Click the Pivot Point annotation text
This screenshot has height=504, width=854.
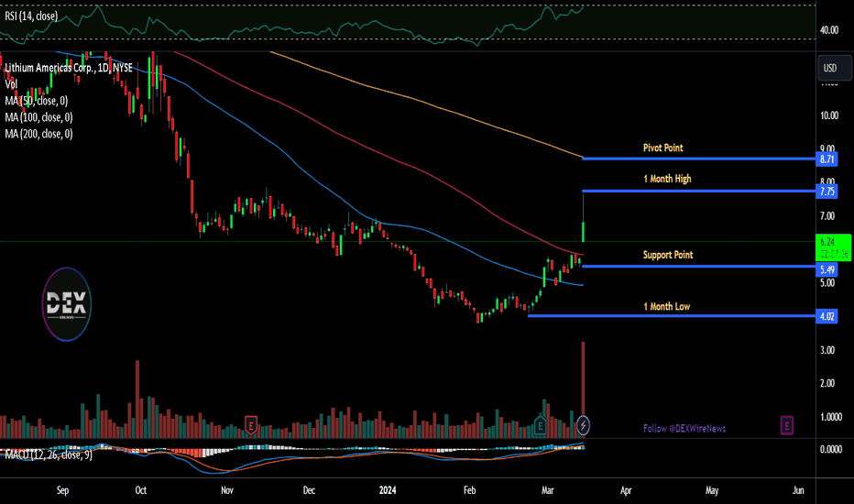point(662,148)
